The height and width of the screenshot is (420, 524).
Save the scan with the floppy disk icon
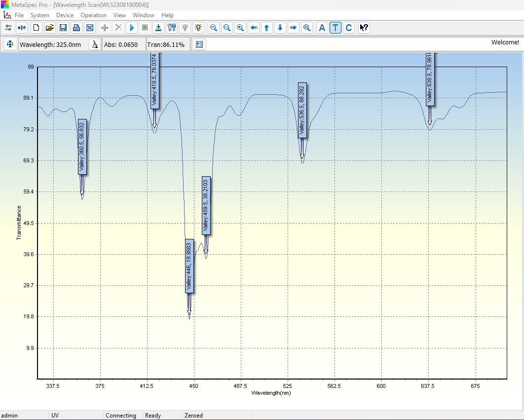coord(63,28)
